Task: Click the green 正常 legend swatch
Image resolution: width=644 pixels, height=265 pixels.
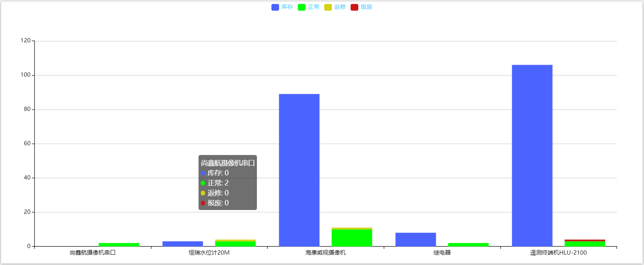Action: pyautogui.click(x=301, y=7)
